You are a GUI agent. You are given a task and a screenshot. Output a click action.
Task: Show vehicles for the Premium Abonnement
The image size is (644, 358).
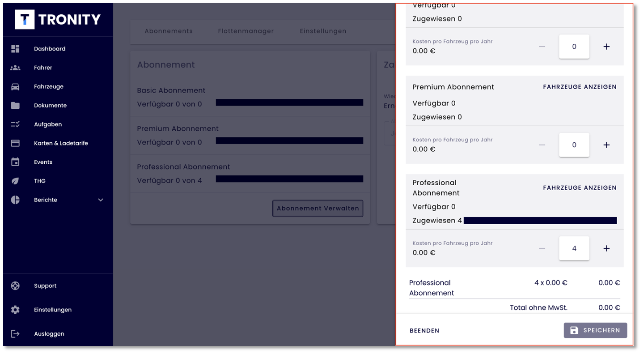[580, 87]
